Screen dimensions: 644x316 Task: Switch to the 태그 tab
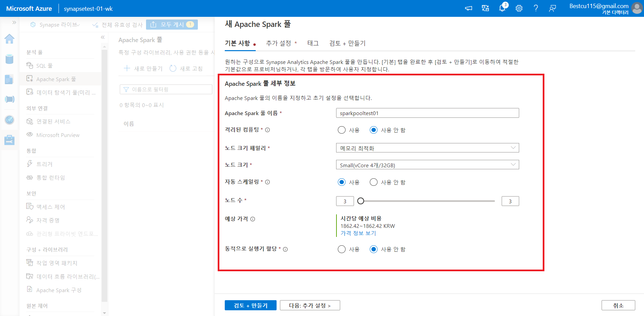point(313,43)
